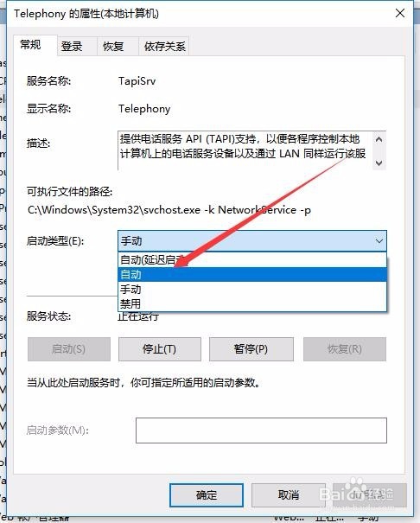Click the 暂停(P) button
Image resolution: width=420 pixels, height=523 pixels.
[x=251, y=349]
